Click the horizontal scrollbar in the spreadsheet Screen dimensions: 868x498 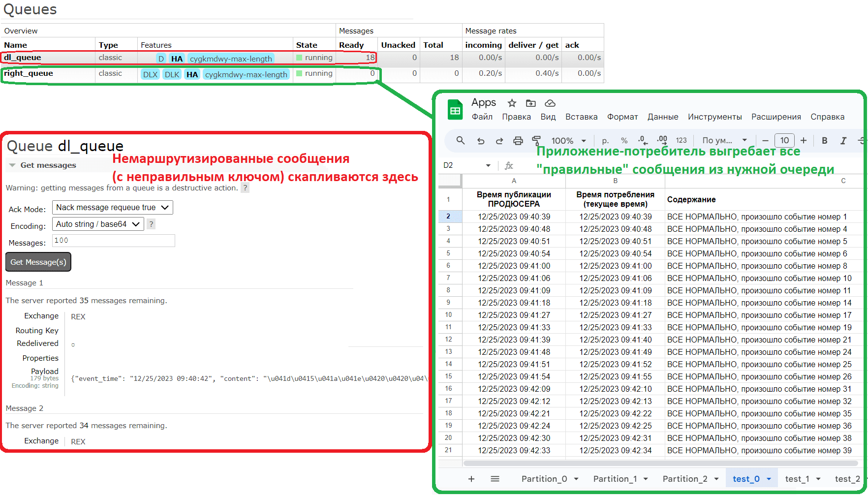(x=661, y=464)
